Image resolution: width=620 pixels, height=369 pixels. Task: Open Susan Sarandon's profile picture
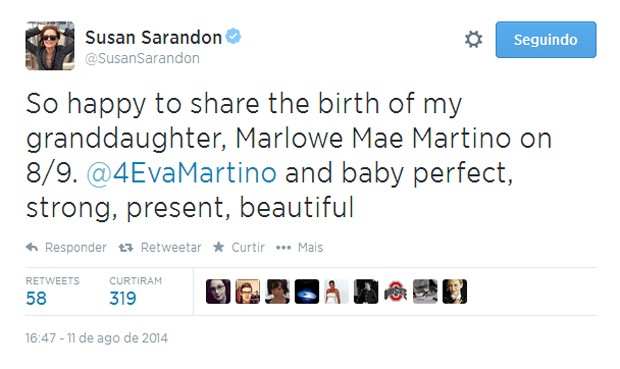click(x=50, y=45)
